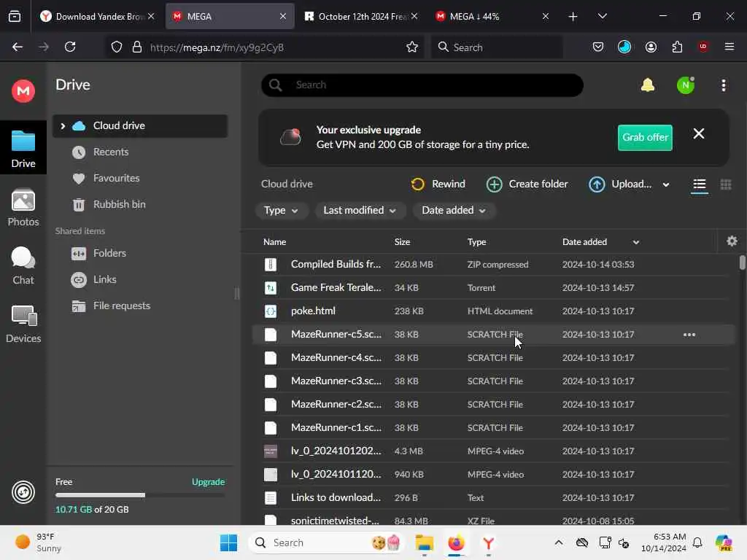Click the Upgrade storage link
This screenshot has width=747, height=560.
(x=208, y=481)
